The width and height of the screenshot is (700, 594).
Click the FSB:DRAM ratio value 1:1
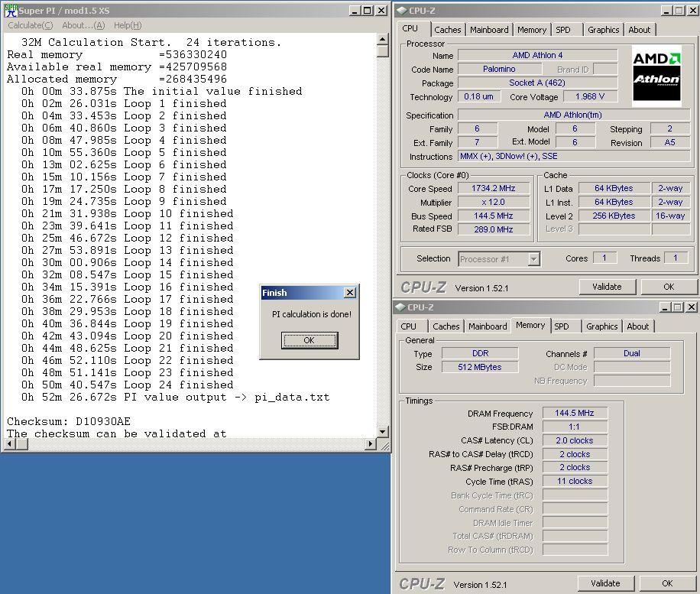(575, 427)
